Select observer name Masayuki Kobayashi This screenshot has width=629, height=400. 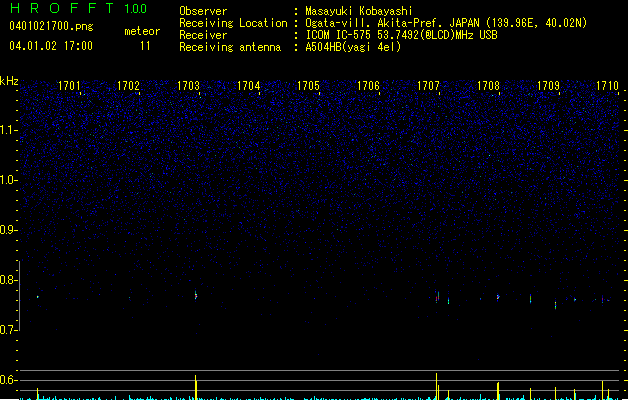click(359, 11)
